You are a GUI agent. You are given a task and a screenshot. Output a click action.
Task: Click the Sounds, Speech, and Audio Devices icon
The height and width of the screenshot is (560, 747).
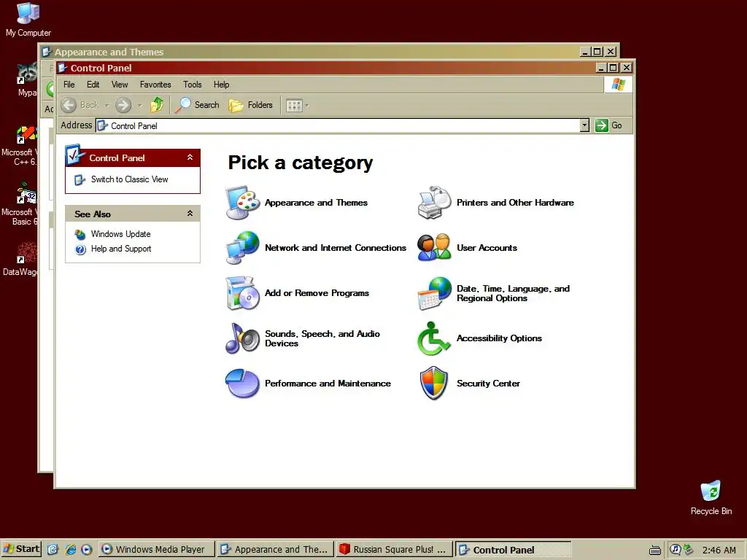click(x=242, y=338)
